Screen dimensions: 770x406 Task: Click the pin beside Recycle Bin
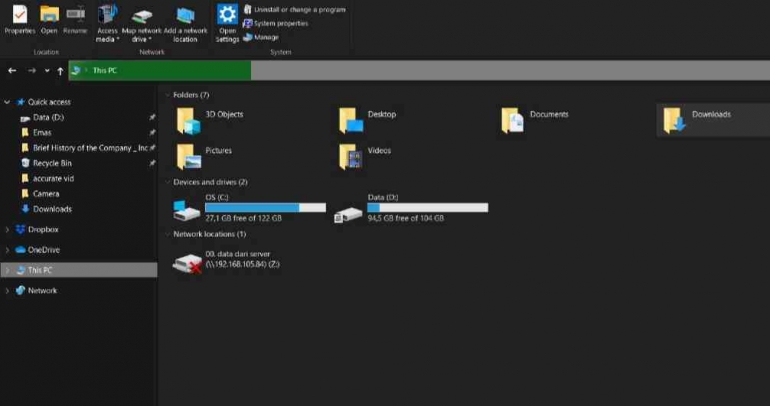tap(152, 163)
